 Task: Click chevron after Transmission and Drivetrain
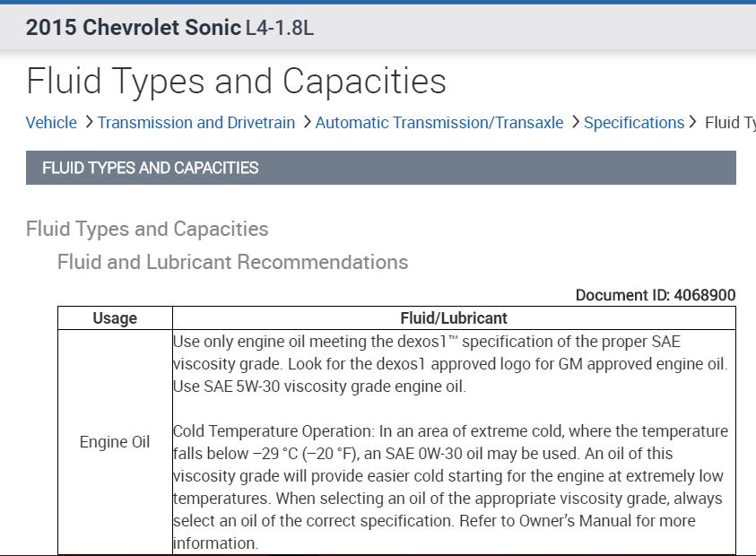click(x=306, y=122)
